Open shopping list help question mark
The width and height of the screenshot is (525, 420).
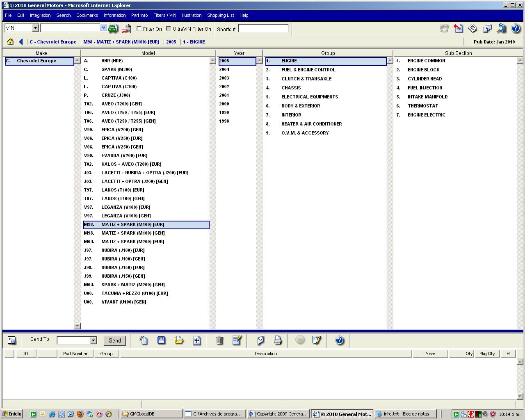(x=339, y=340)
